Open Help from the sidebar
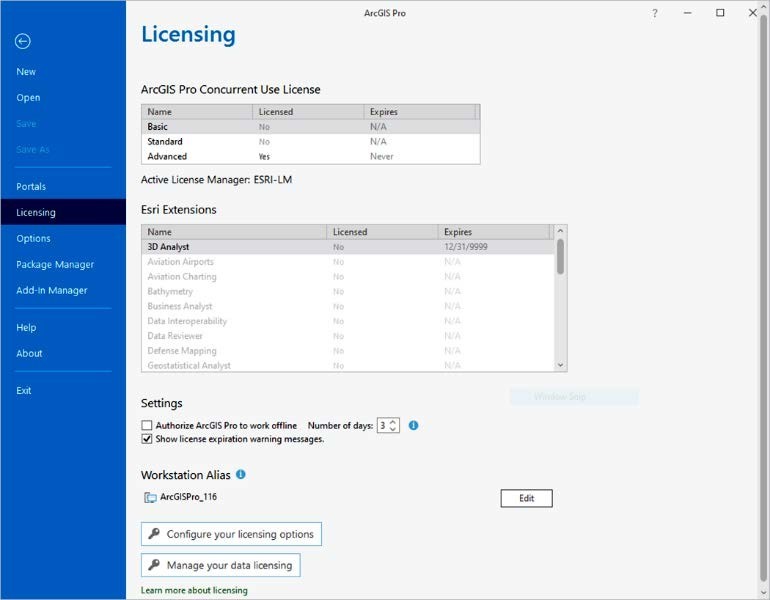This screenshot has height=600, width=770. tap(26, 327)
